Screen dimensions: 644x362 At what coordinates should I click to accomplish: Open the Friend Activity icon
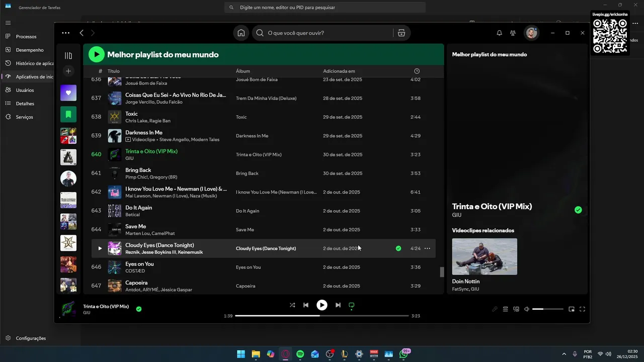click(513, 33)
